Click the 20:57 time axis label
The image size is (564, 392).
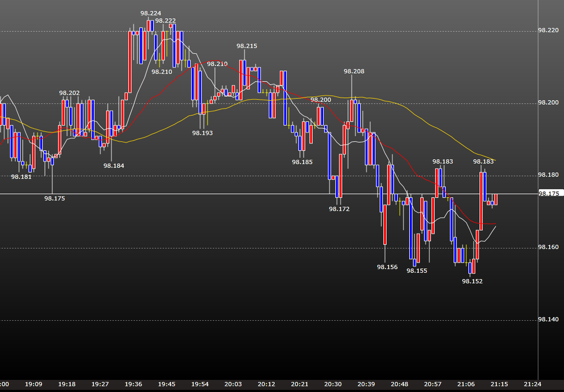(433, 384)
